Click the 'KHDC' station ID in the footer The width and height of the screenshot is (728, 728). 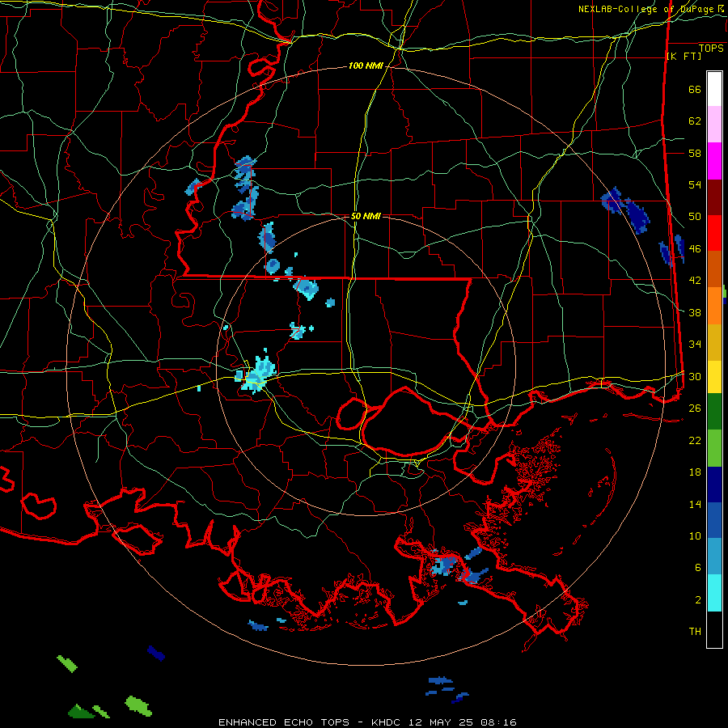click(387, 722)
